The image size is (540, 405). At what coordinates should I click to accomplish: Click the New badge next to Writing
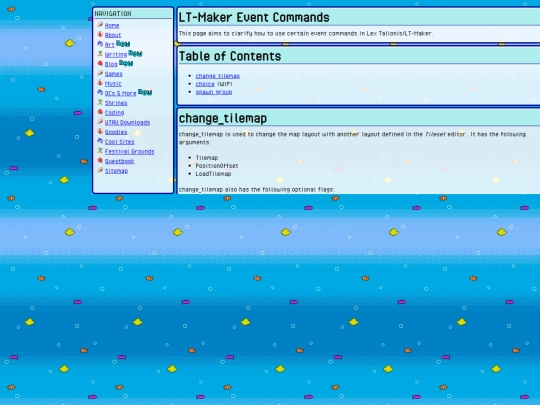pyautogui.click(x=135, y=53)
